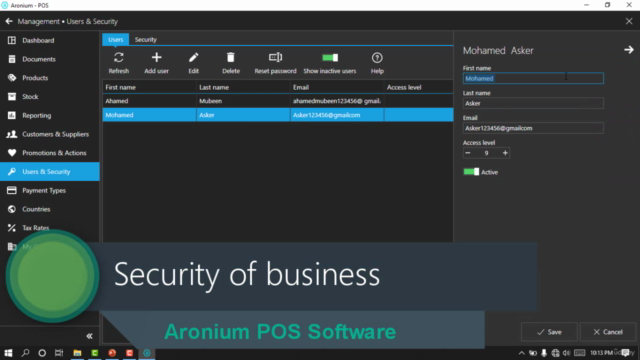Click the Asker123456@gmailcom email cell
Screen dimensions: 640x360
[x=337, y=115]
